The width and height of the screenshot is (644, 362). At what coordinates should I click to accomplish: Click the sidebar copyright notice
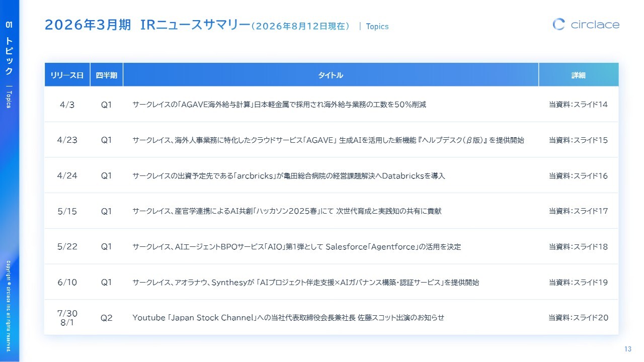(x=9, y=306)
